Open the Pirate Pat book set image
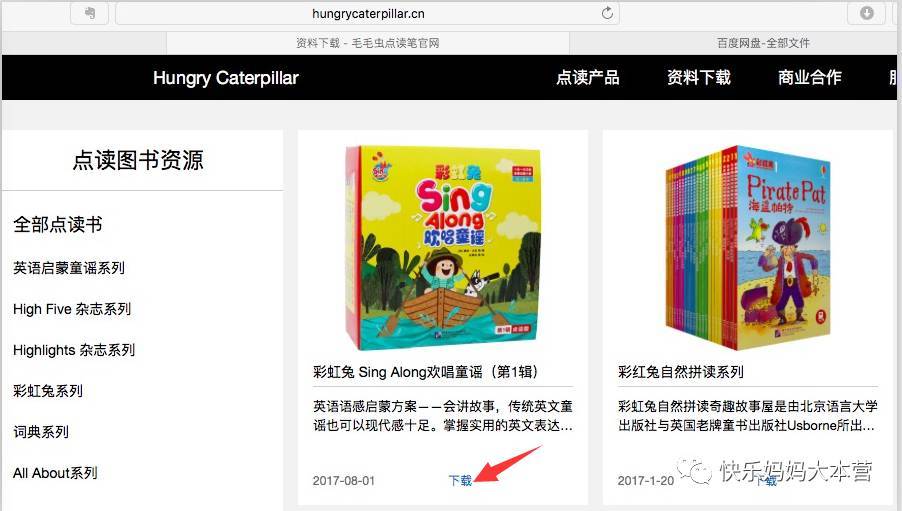902x511 pixels. 748,247
